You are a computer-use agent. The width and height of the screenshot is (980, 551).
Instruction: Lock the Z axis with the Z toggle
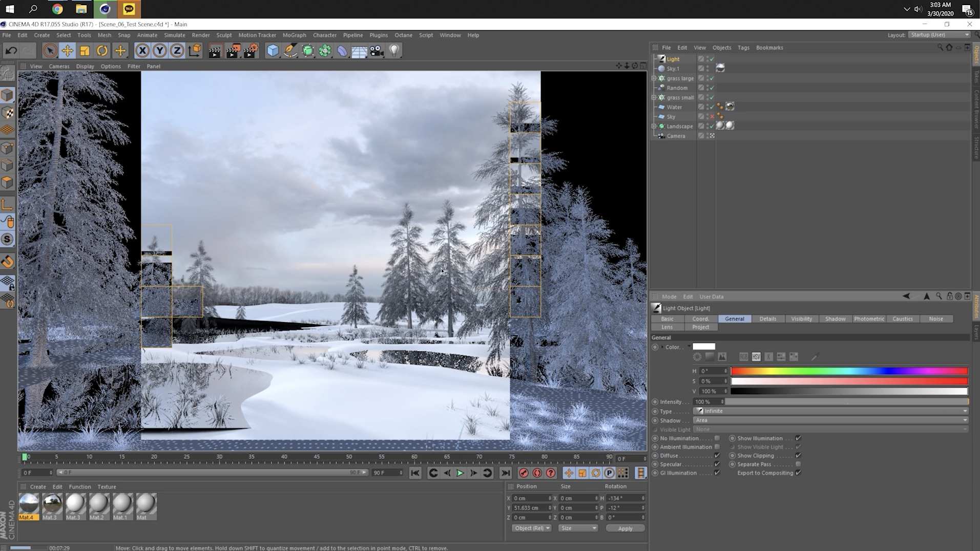pyautogui.click(x=176, y=50)
